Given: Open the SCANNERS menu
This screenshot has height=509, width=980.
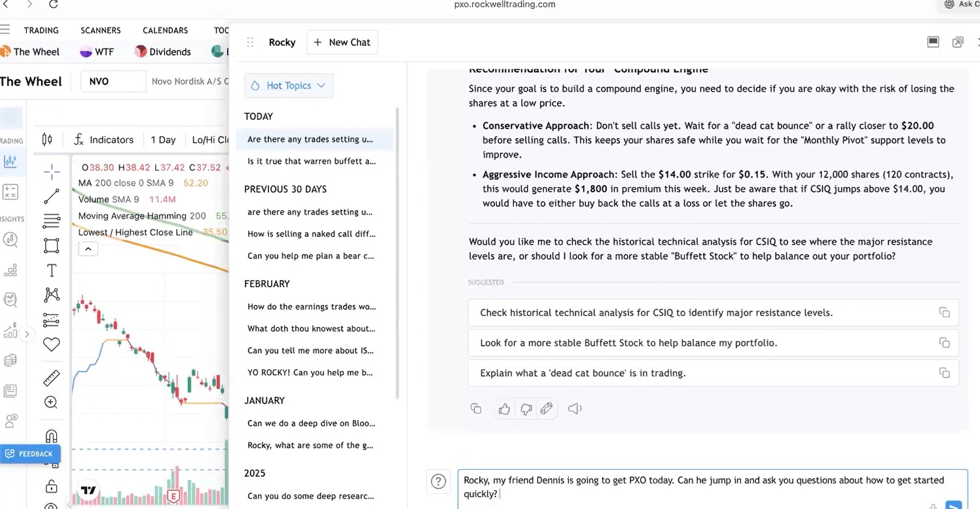Looking at the screenshot, I should [101, 30].
